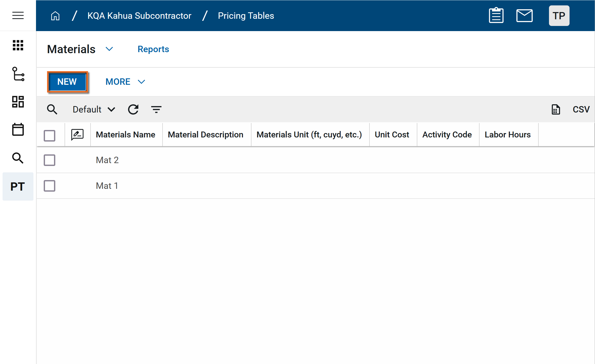Open the filter lines icon

point(156,109)
